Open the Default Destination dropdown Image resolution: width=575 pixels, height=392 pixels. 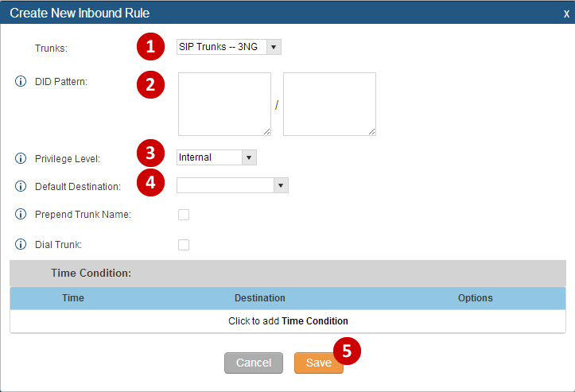pos(231,185)
